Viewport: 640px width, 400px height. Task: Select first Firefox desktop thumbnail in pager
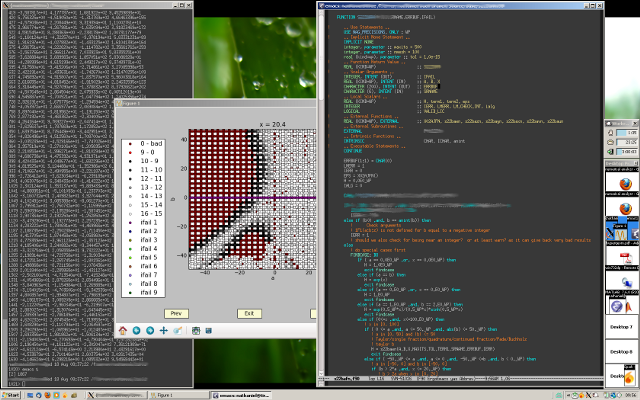point(622,182)
